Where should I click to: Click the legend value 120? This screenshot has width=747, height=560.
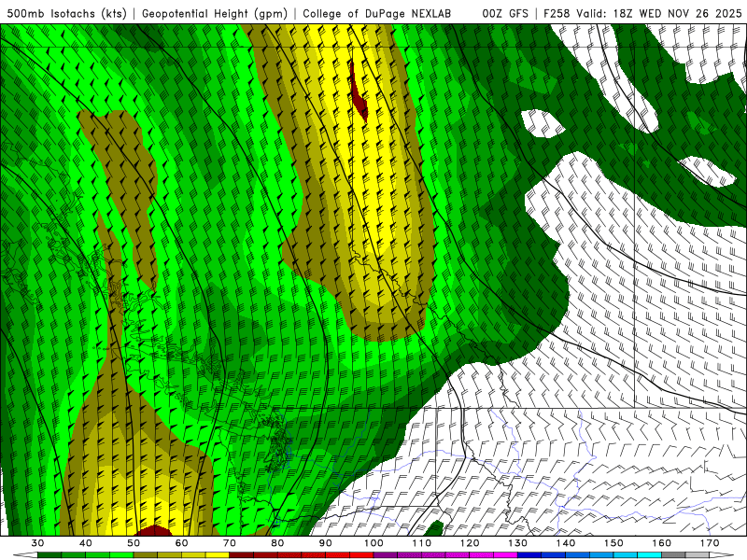tap(470, 543)
